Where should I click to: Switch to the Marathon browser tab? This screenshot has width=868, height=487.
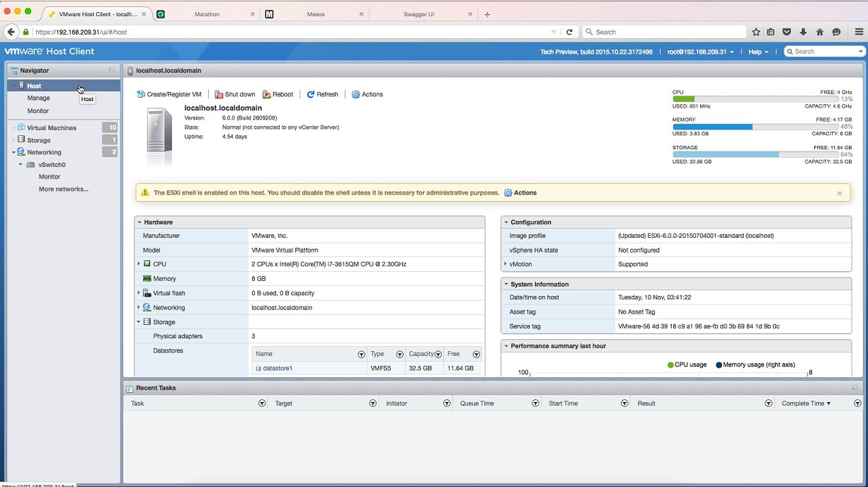click(x=207, y=13)
